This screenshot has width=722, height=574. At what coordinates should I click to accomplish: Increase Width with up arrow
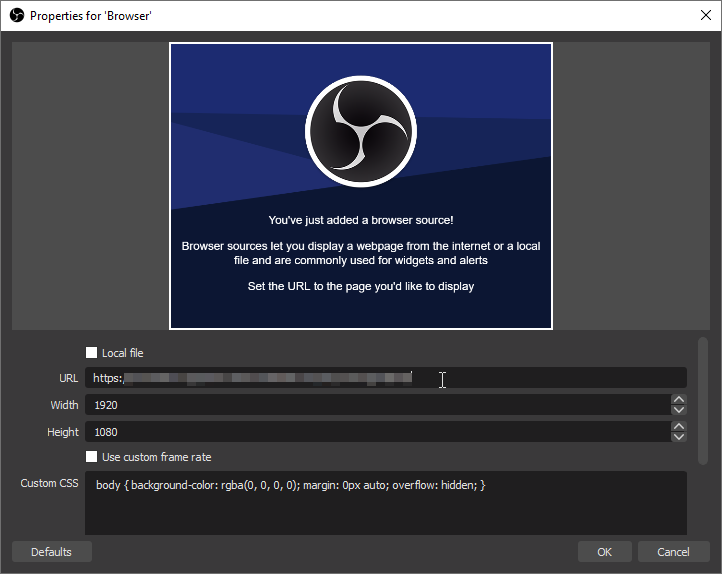coord(679,400)
